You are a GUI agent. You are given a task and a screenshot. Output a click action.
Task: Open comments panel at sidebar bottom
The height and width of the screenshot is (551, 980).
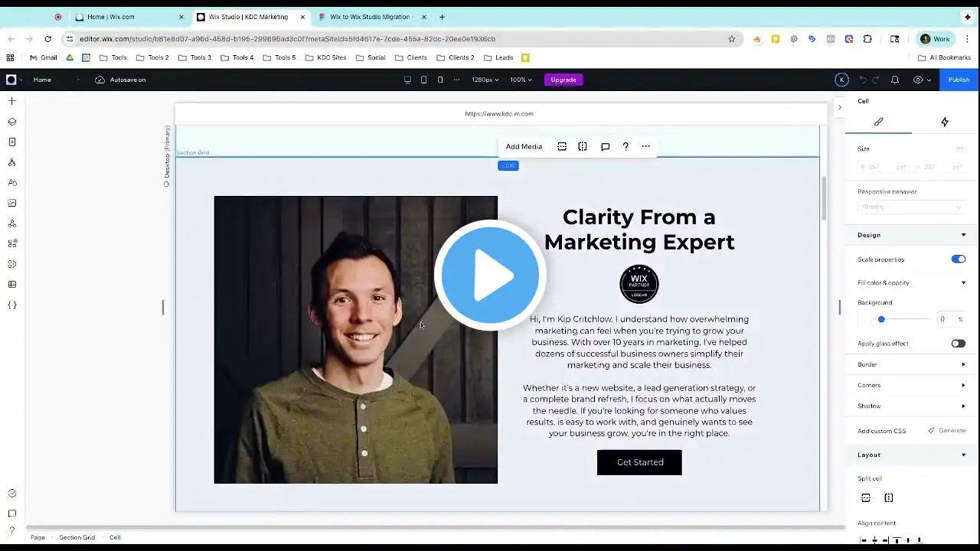coord(11,514)
